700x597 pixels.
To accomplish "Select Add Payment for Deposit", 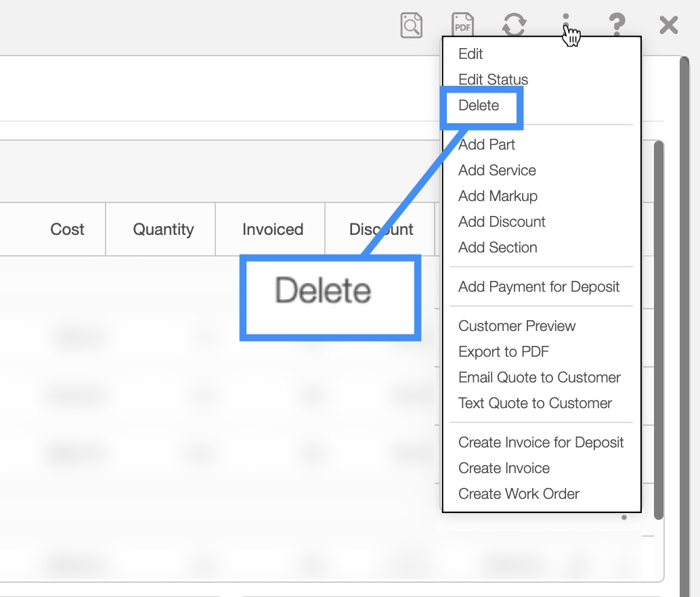I will [x=539, y=287].
